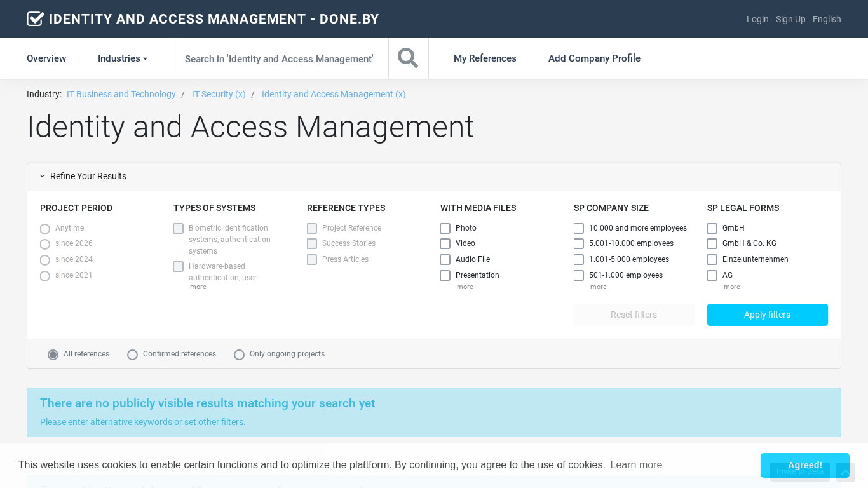Click the scroll-to-top arrow icon
Screen dimensions: 868x488
coord(845,472)
